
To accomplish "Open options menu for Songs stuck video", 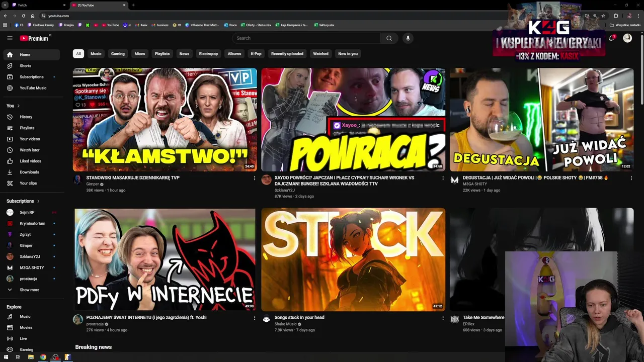I will coord(443,318).
